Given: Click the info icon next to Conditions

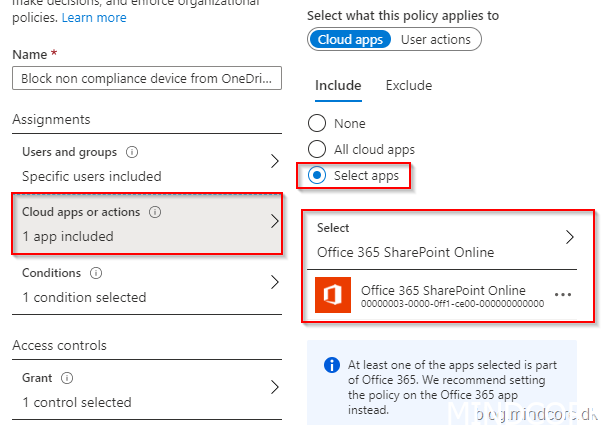Looking at the screenshot, I should click(x=96, y=273).
